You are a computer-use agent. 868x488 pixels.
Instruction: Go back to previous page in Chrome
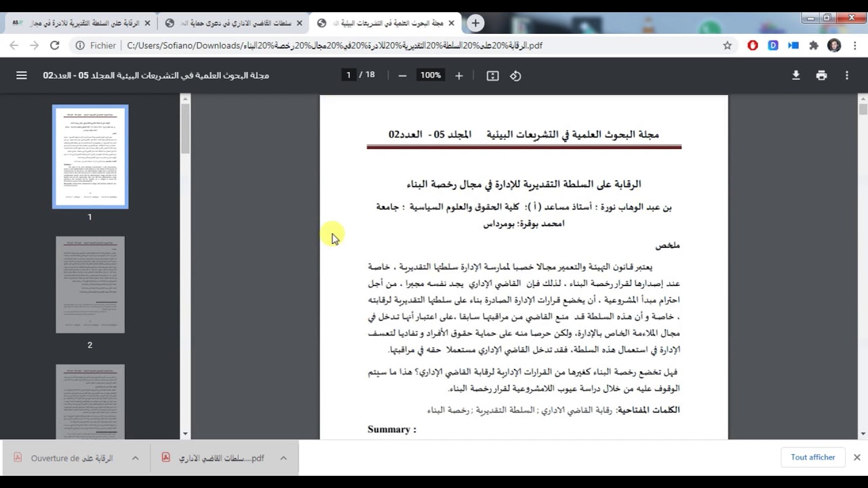14,45
